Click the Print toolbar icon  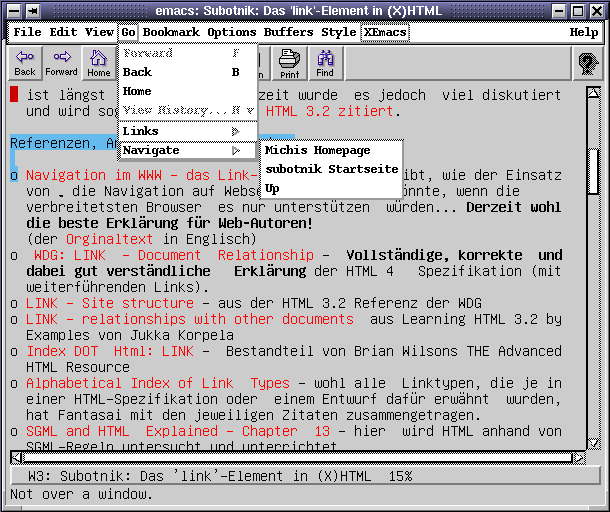[x=289, y=63]
